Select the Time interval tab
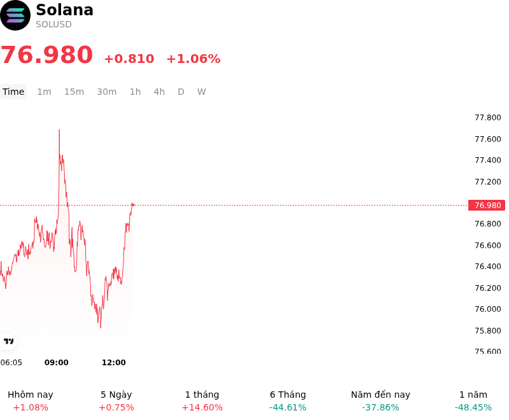Screen dimensions: 509x420 point(13,92)
